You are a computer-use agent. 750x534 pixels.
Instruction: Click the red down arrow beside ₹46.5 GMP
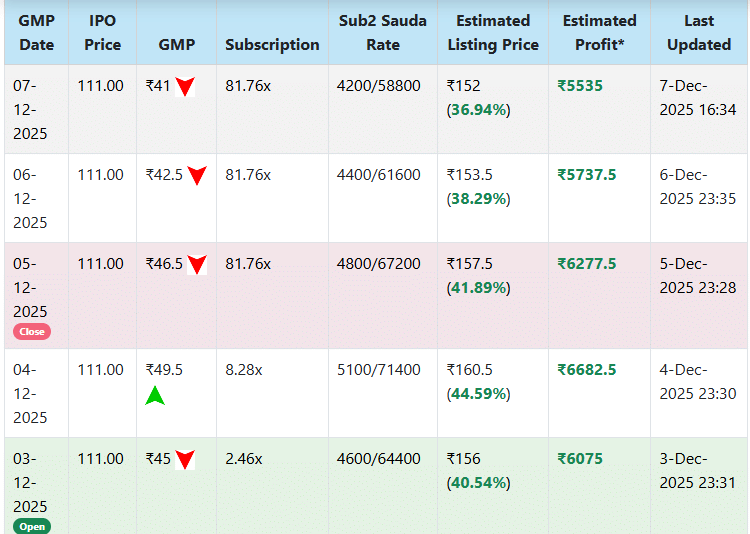pyautogui.click(x=197, y=265)
